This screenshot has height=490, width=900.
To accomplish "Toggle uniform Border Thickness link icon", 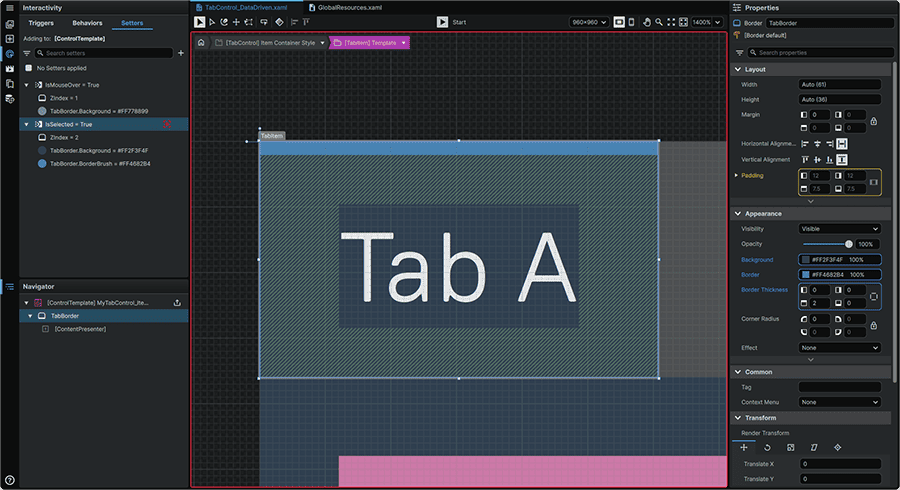I will tap(874, 297).
